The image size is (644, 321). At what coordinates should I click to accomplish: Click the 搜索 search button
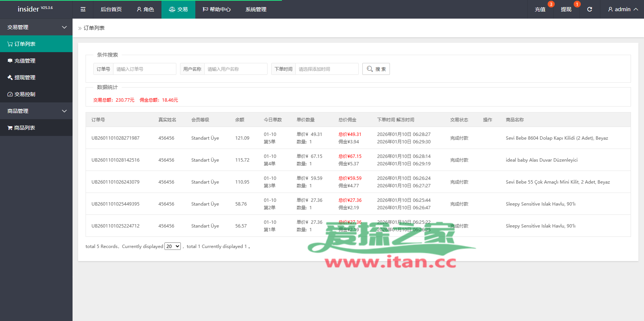376,69
